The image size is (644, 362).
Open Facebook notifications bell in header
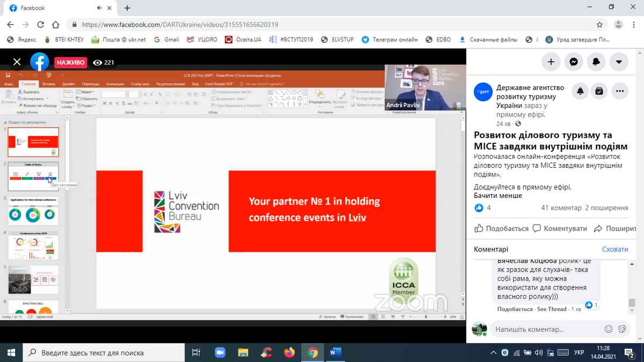click(x=596, y=62)
